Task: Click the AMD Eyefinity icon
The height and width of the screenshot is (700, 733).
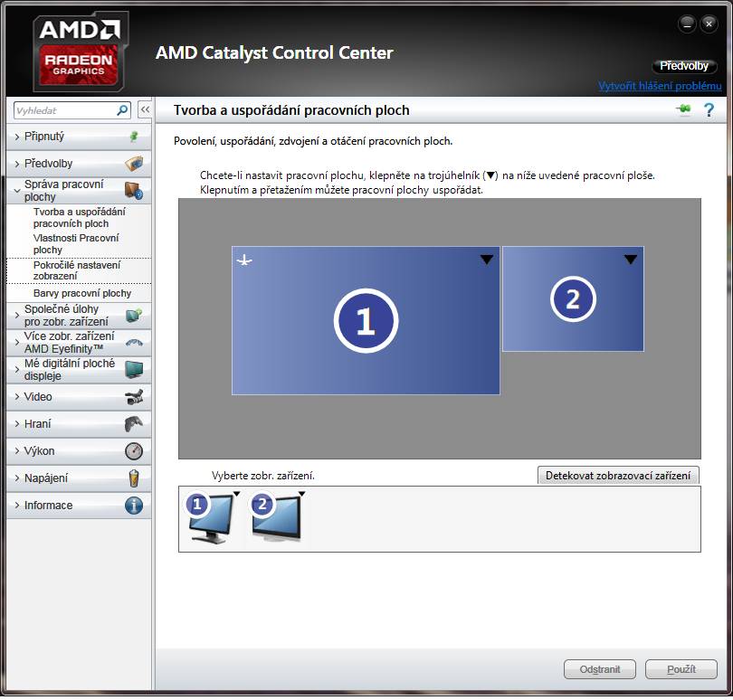Action: (x=134, y=343)
